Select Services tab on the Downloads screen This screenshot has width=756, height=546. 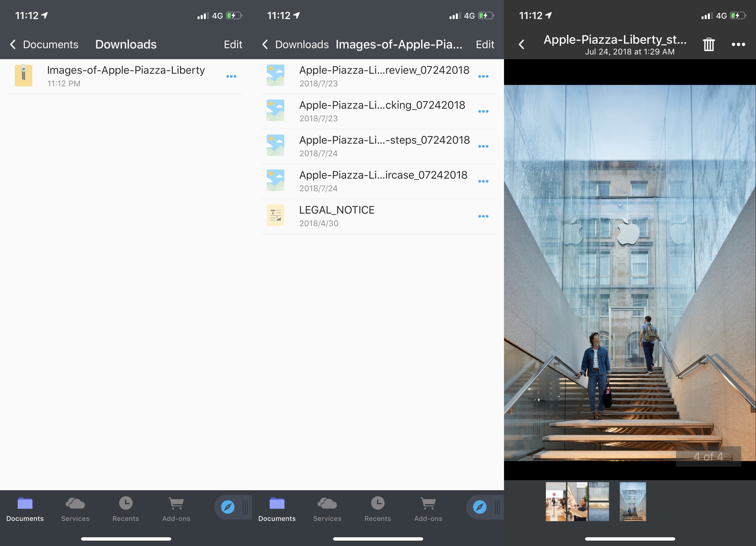[75, 509]
